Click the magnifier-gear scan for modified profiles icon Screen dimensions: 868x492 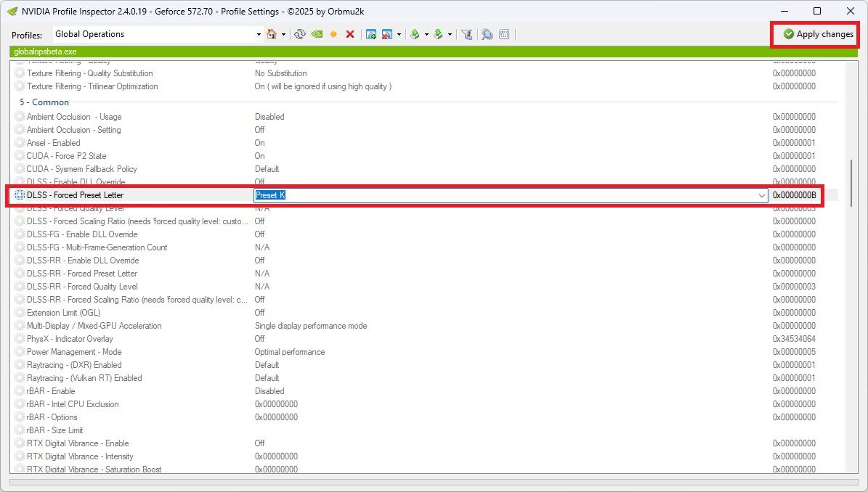tap(487, 34)
